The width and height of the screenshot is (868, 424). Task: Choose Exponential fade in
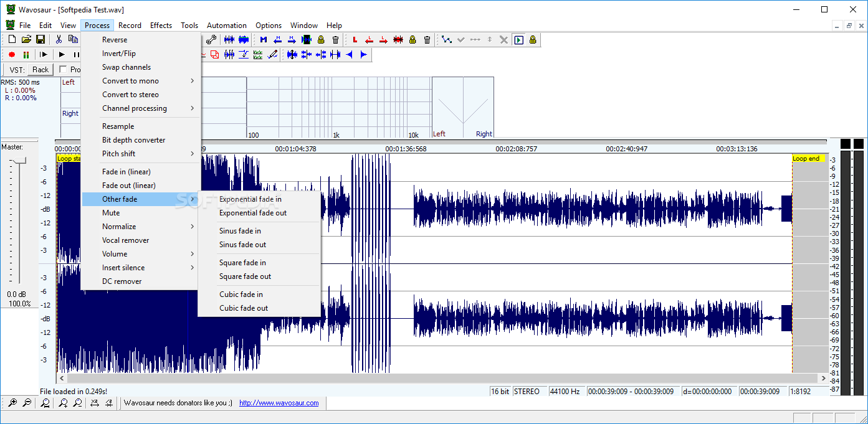point(259,199)
